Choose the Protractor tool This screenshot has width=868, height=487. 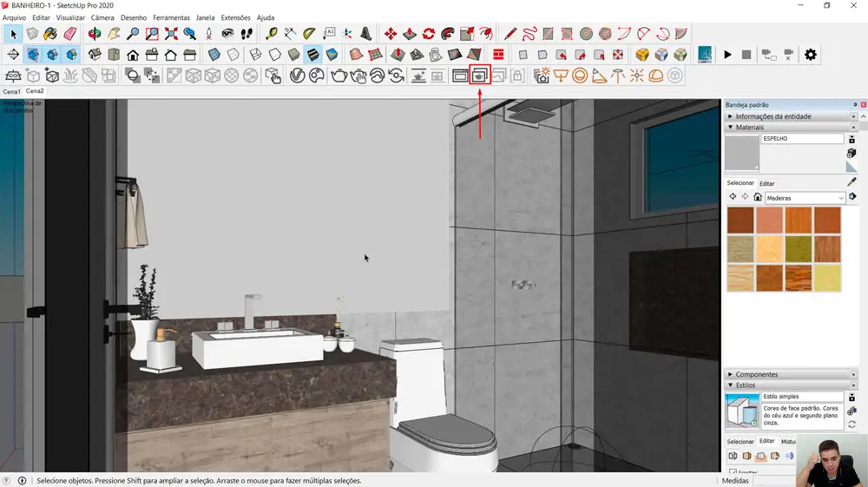point(309,35)
